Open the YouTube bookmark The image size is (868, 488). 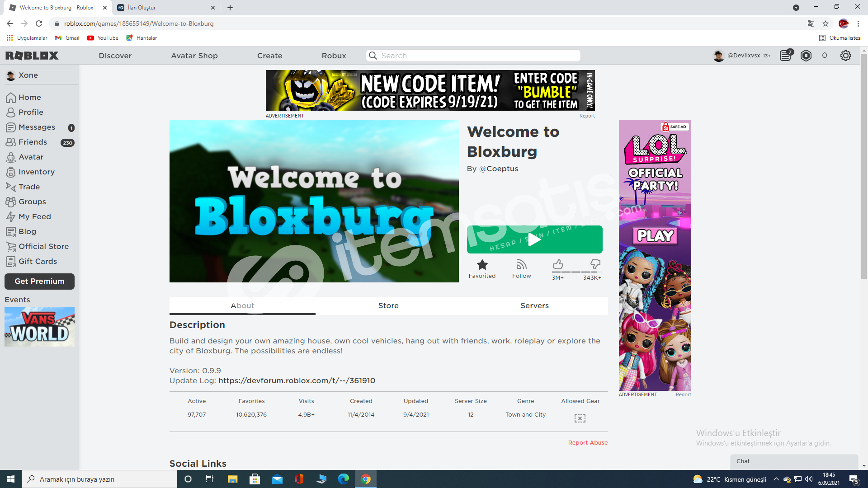[103, 38]
